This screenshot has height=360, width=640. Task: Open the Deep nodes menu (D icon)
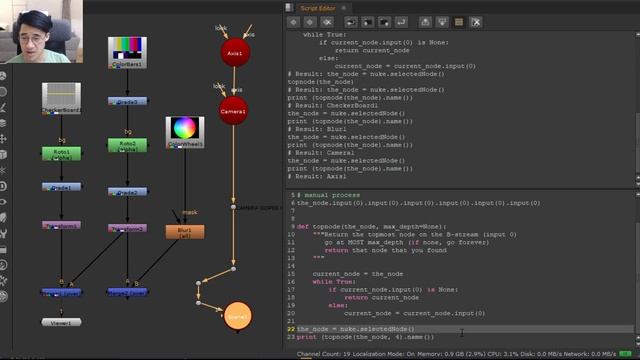pos(3,186)
